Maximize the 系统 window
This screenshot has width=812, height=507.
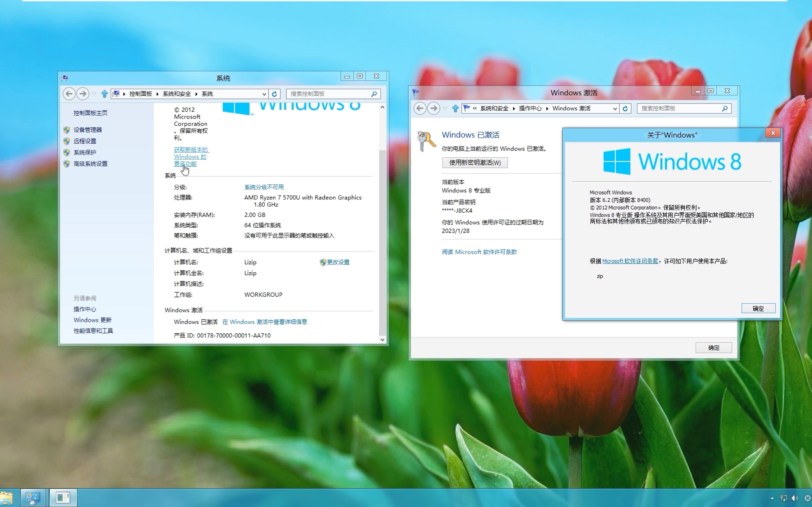360,76
